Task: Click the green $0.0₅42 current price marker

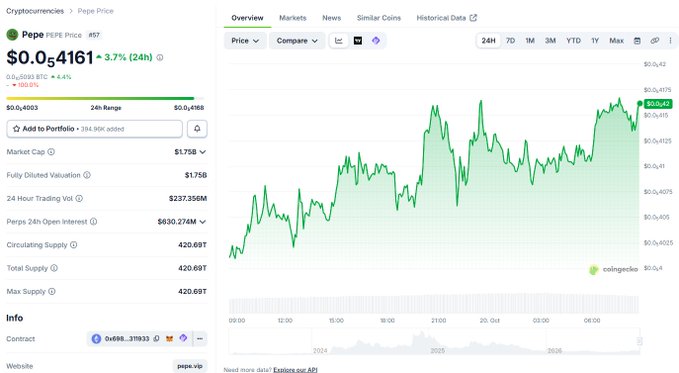Action: (x=658, y=104)
